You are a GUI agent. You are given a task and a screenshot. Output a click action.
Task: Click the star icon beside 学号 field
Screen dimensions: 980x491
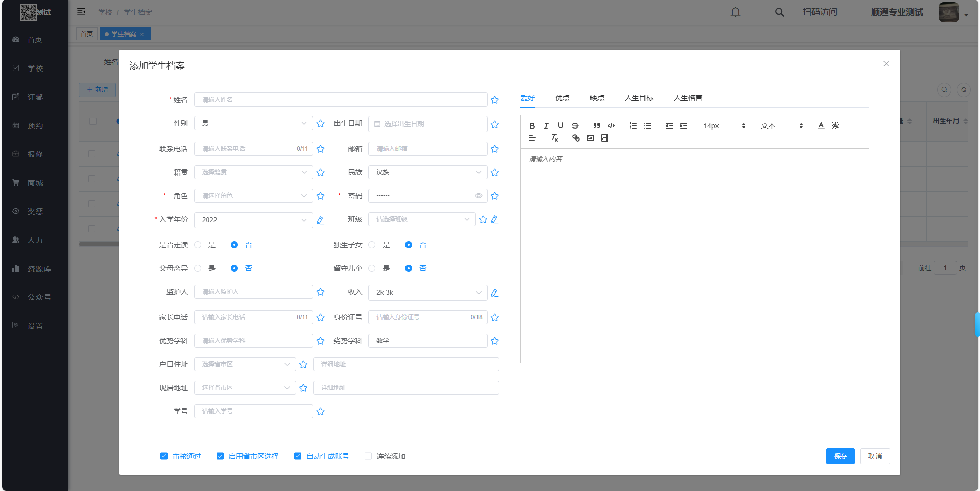pos(320,412)
